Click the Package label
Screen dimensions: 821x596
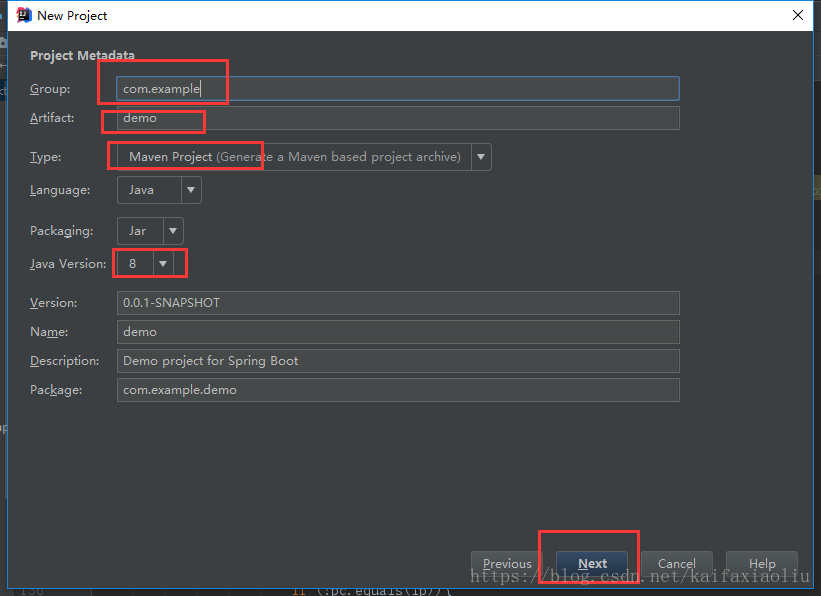[56, 390]
